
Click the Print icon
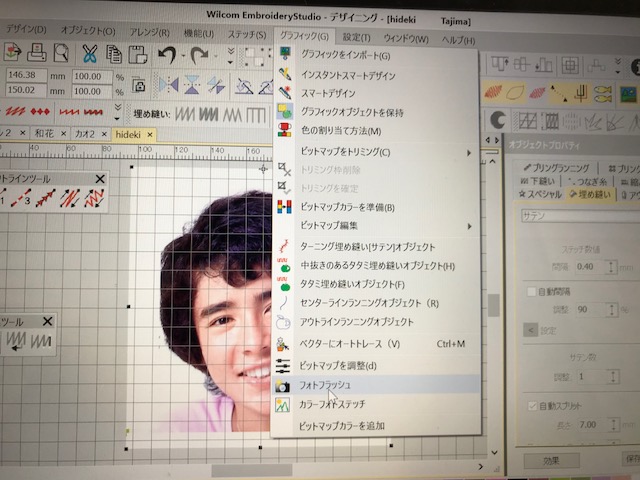point(37,52)
